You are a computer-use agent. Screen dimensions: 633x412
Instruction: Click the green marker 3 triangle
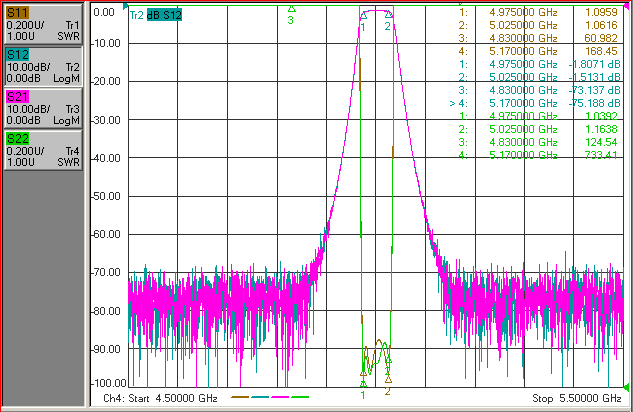[x=291, y=8]
